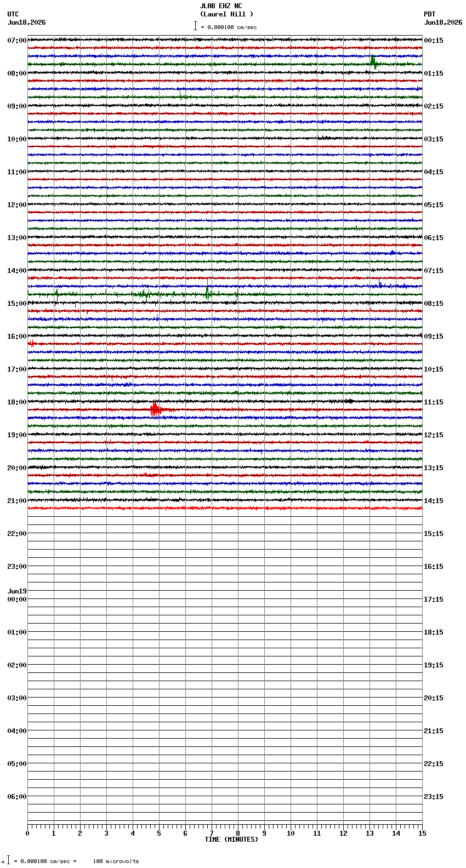The width and height of the screenshot is (466, 868).
Task: Click the 11:15 PDT row label
Action: click(434, 402)
